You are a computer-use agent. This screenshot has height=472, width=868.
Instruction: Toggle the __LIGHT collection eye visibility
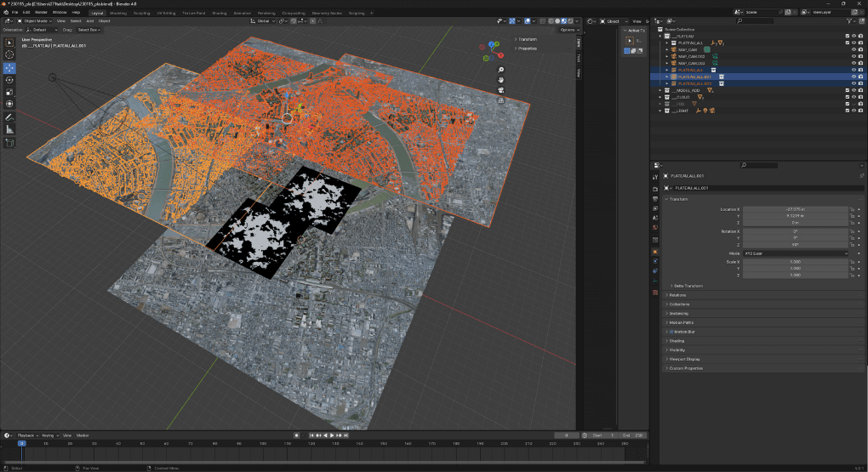click(854, 111)
